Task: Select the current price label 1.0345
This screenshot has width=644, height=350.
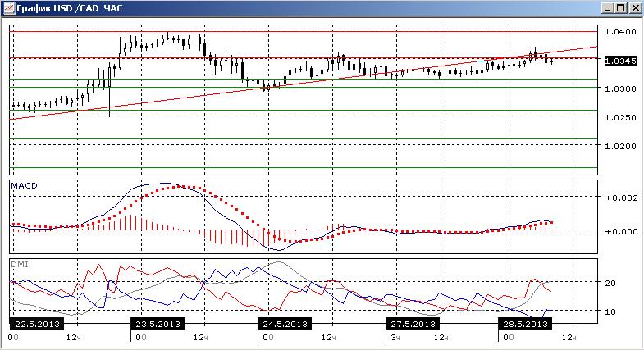Action: click(620, 61)
